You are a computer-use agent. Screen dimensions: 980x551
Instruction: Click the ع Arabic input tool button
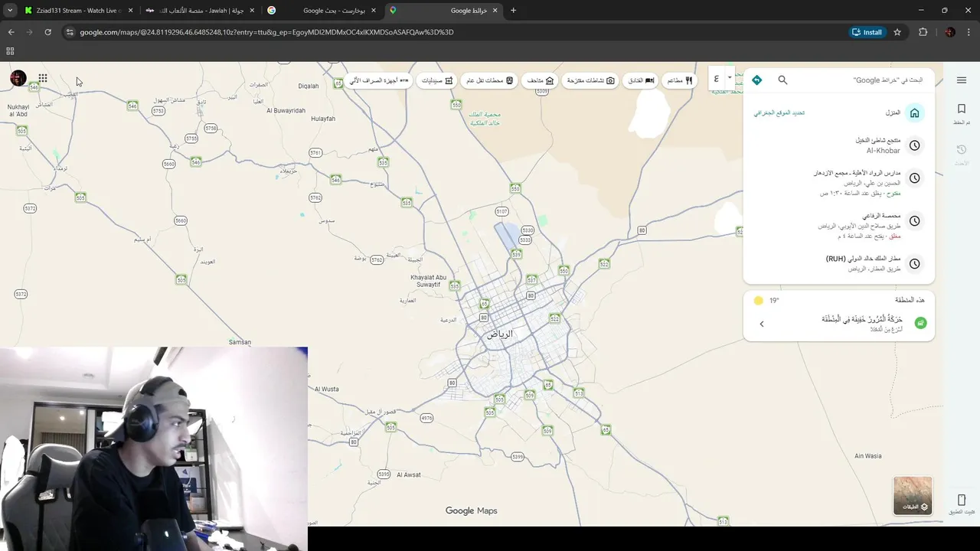click(x=717, y=78)
